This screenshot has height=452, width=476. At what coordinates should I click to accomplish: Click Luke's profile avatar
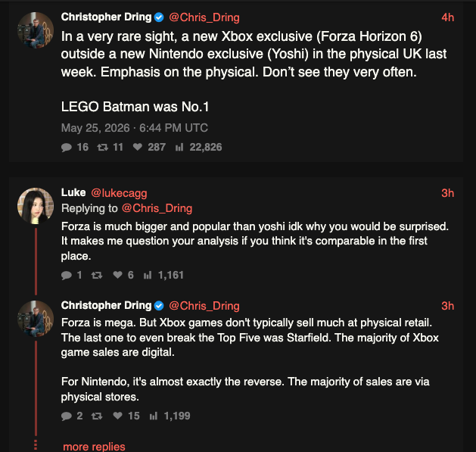click(x=36, y=206)
